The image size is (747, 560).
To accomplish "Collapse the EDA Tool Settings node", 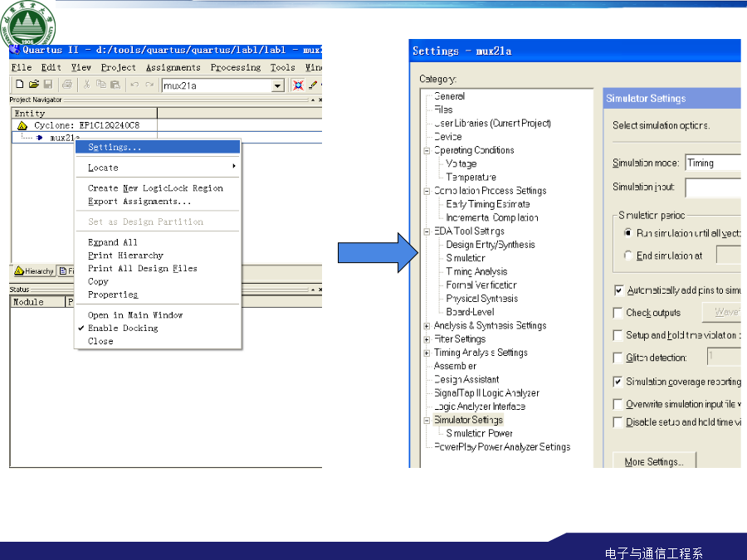I will pyautogui.click(x=427, y=232).
